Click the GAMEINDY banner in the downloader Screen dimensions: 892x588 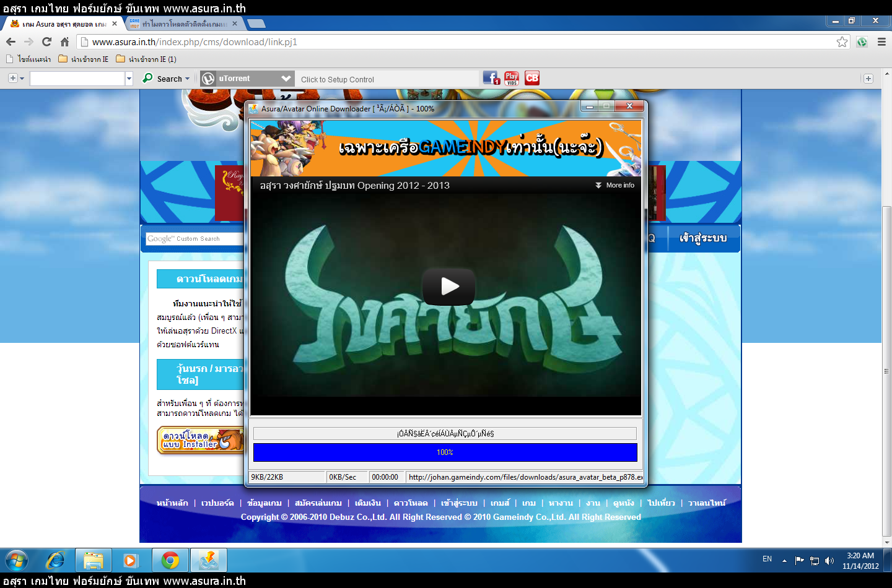coord(445,147)
